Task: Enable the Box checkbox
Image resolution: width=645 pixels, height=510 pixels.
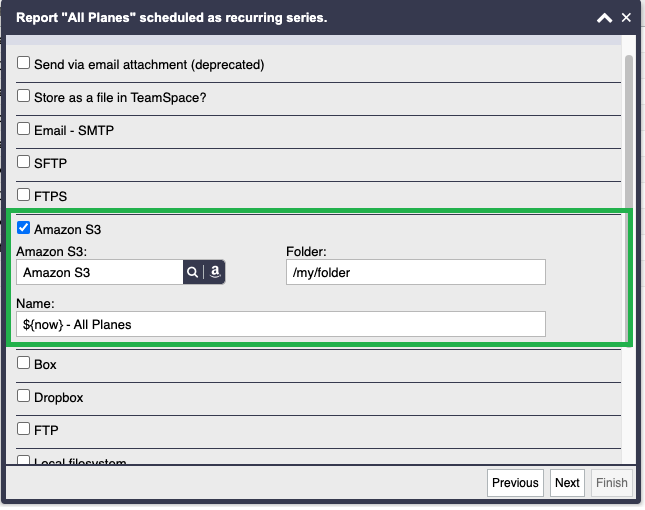Action: (23, 363)
